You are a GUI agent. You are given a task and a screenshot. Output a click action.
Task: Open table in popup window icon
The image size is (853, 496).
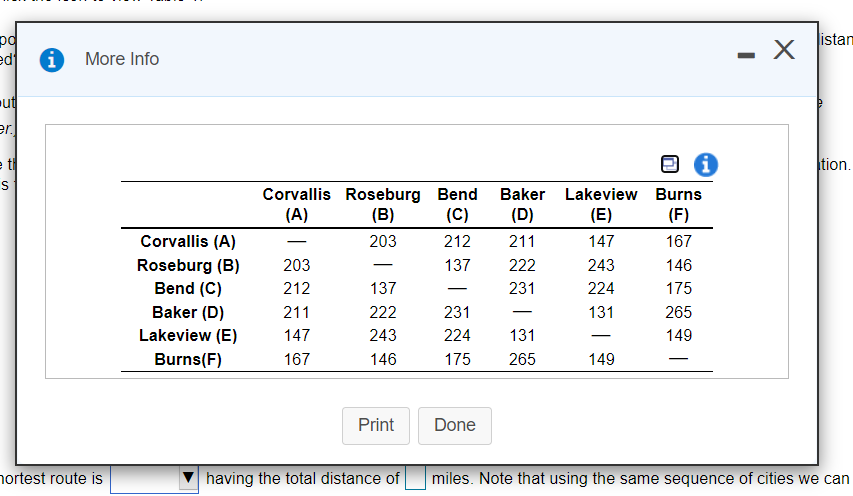click(x=670, y=164)
